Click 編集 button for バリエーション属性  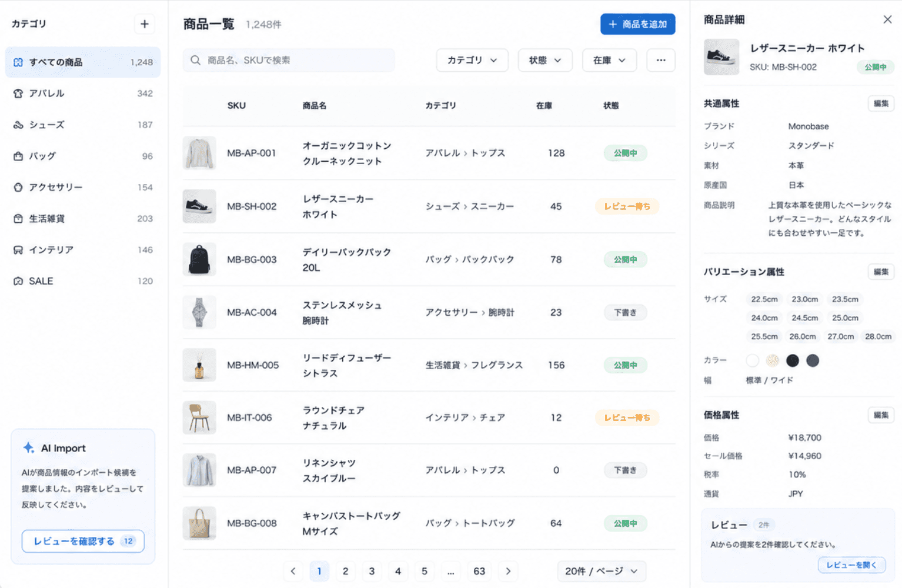click(881, 272)
